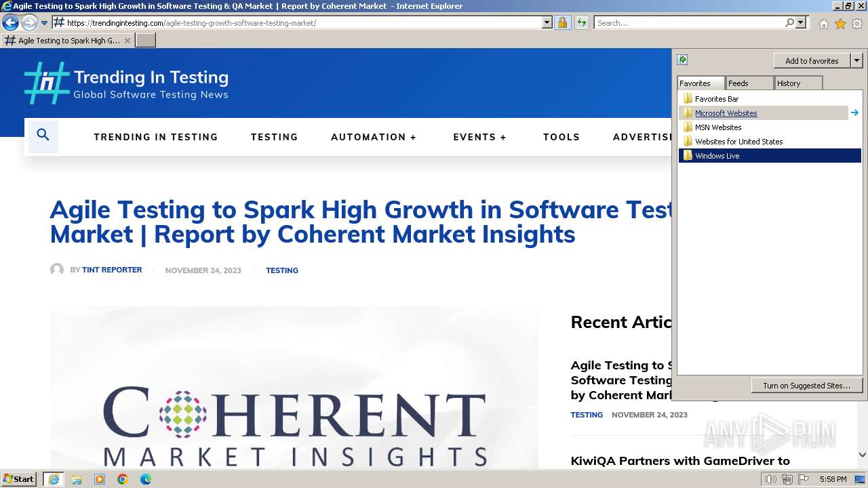Select the Agile Testing browser tab
This screenshot has height=488, width=868.
pos(68,41)
